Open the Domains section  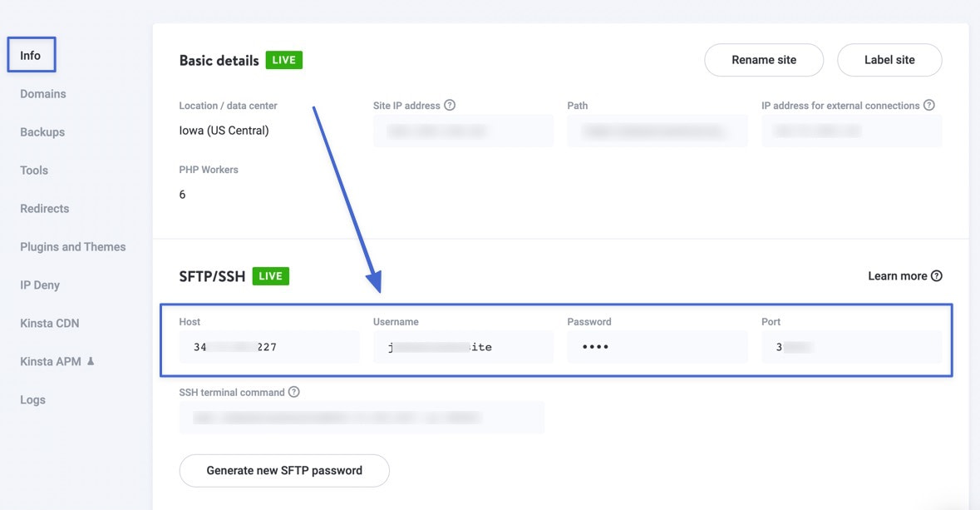(x=42, y=93)
